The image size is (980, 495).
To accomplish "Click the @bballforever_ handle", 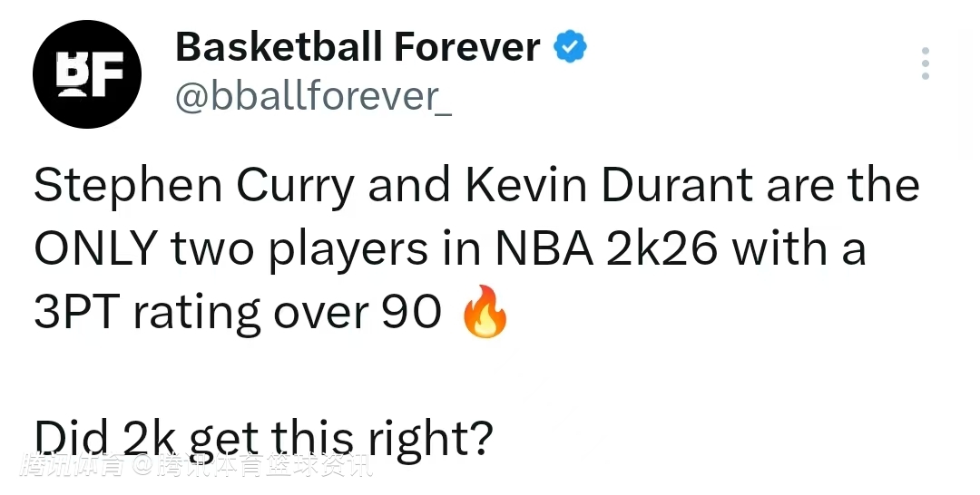I will [312, 96].
